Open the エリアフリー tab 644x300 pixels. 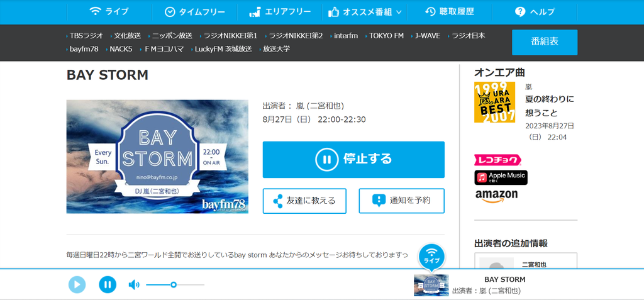pyautogui.click(x=280, y=12)
